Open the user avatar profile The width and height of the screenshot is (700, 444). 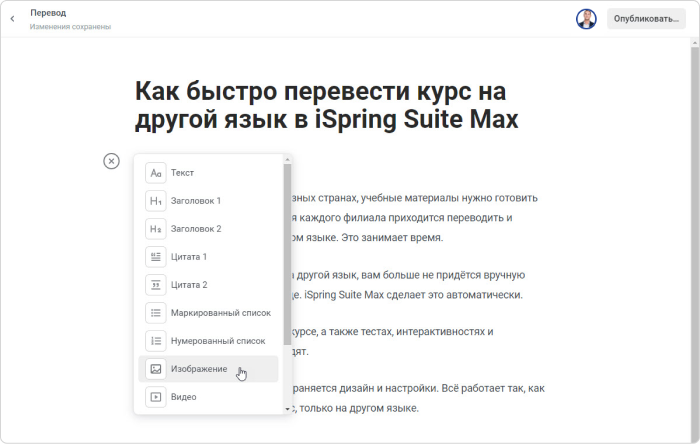pos(586,19)
